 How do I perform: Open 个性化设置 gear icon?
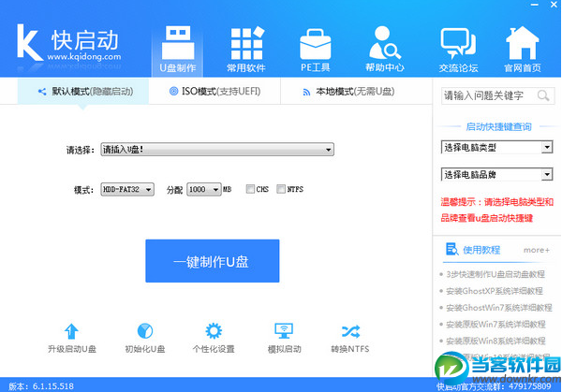coord(214,331)
